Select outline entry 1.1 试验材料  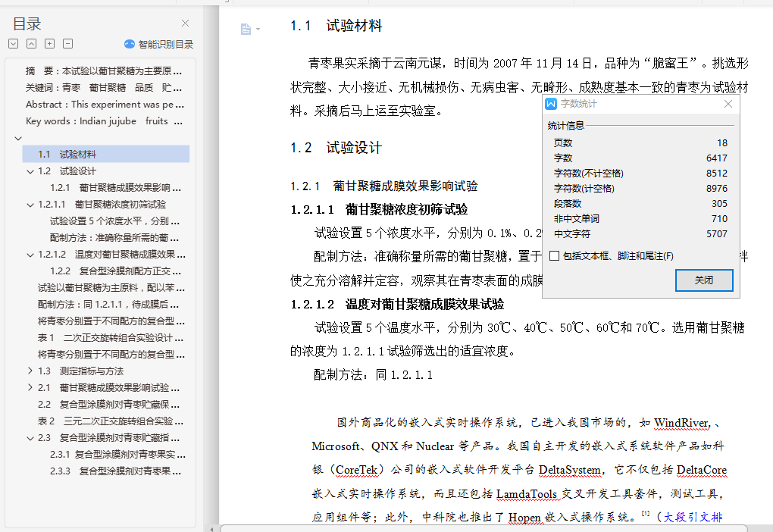[x=105, y=155]
